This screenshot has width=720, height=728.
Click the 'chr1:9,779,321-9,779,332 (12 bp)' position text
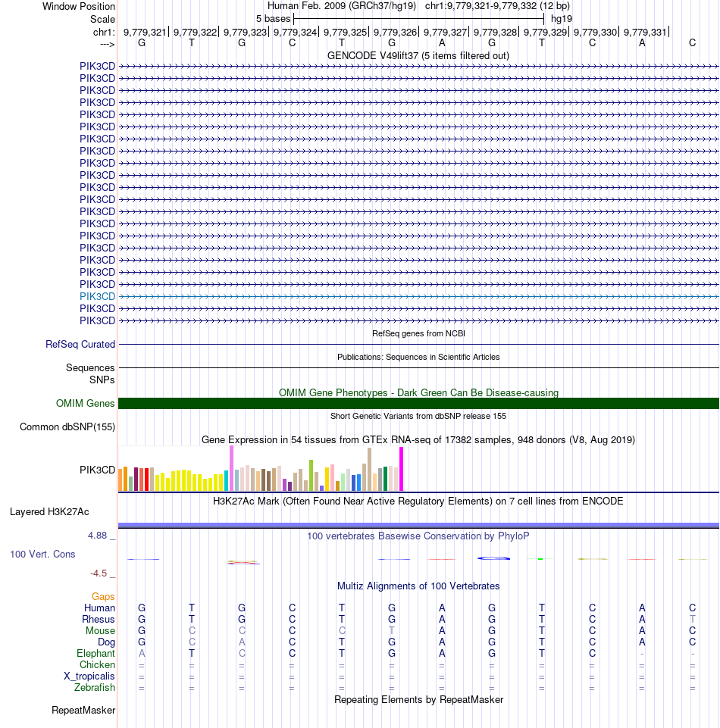point(497,6)
